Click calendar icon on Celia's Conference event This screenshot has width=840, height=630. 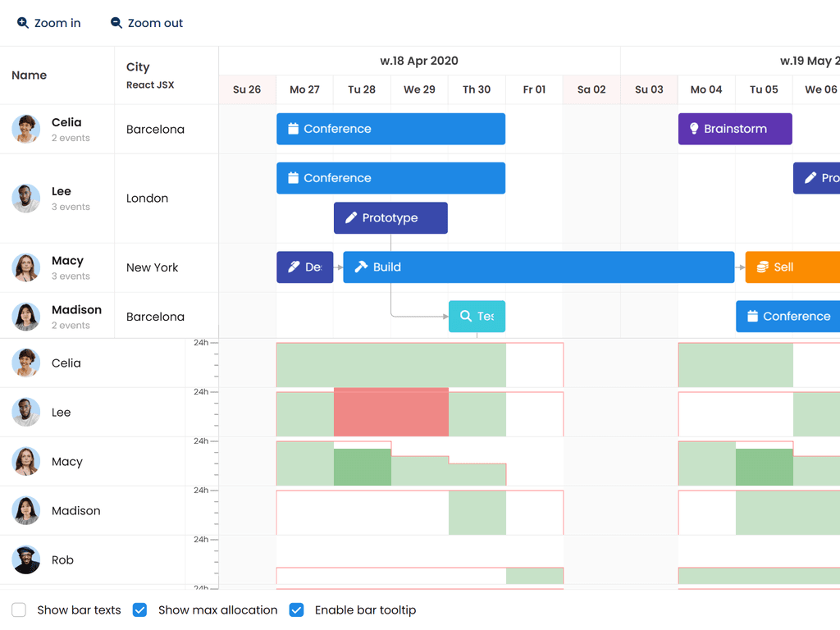[x=293, y=129]
